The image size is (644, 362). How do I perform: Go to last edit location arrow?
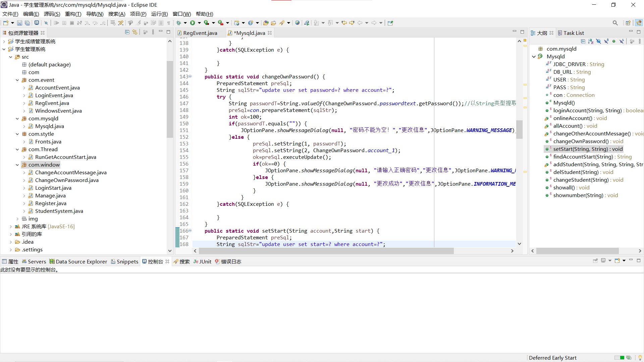pos(344,23)
